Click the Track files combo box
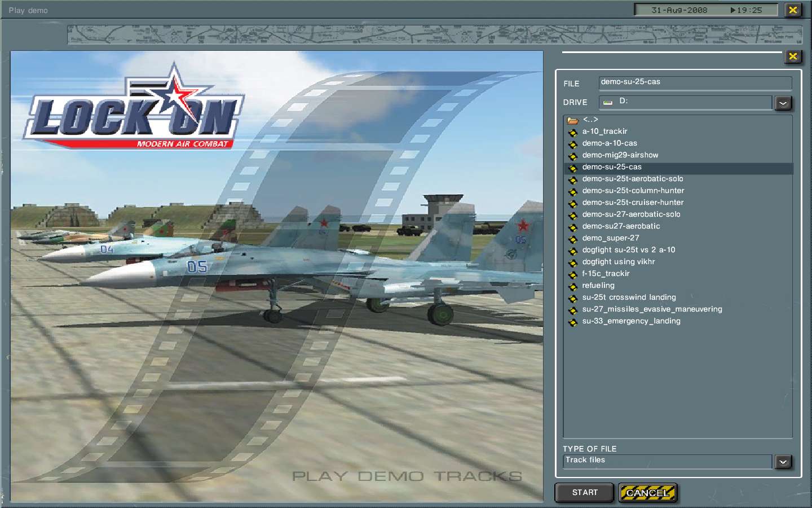 pos(668,461)
